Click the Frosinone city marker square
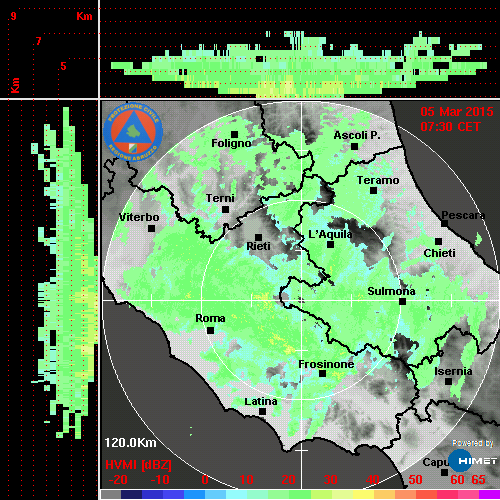The image size is (500, 500). (322, 374)
